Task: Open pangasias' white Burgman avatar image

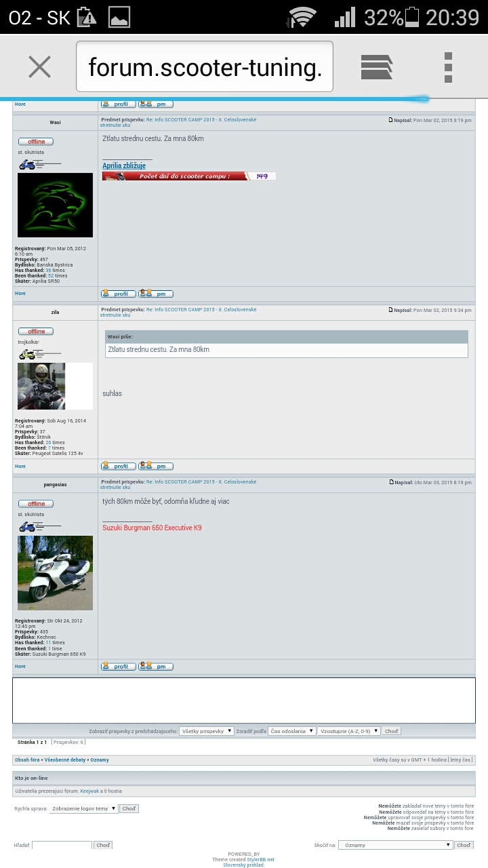Action: tap(55, 573)
